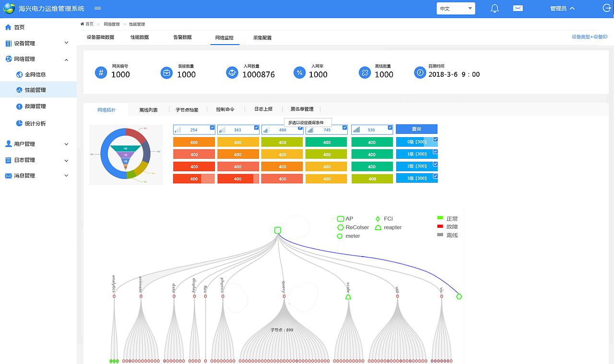Image resolution: width=614 pixels, height=364 pixels.
Task: Click the globe logo of the power management system
Action: 9,8
